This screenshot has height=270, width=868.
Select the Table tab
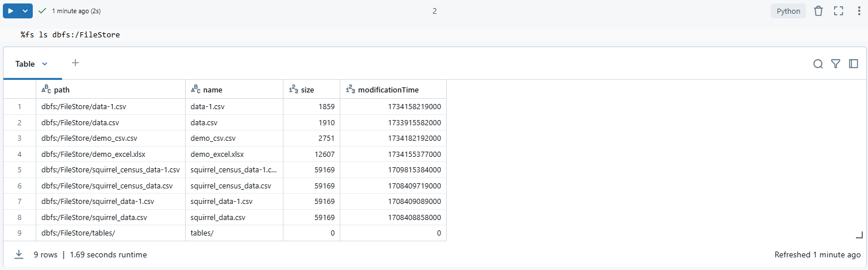25,64
